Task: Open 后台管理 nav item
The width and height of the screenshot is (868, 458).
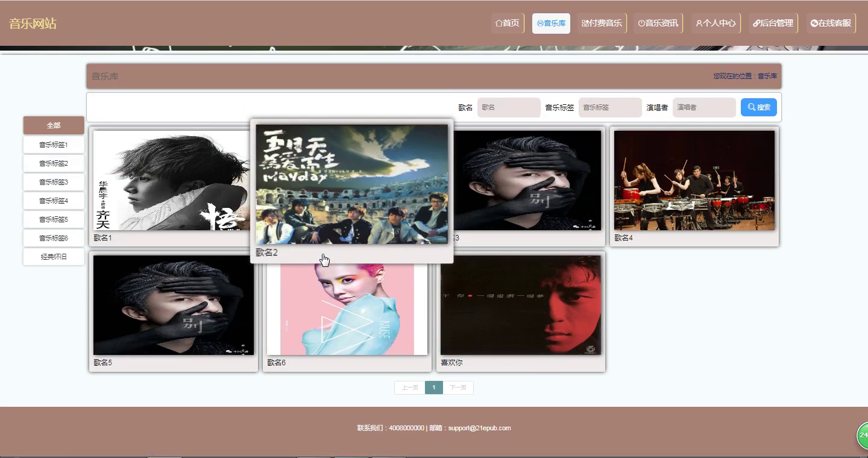Action: [773, 24]
